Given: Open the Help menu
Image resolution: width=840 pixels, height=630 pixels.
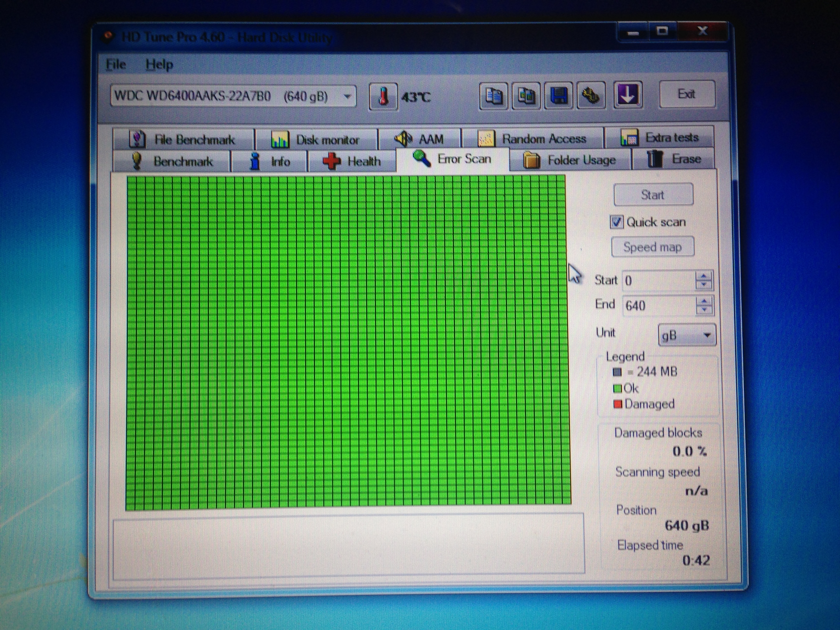Looking at the screenshot, I should tap(160, 65).
